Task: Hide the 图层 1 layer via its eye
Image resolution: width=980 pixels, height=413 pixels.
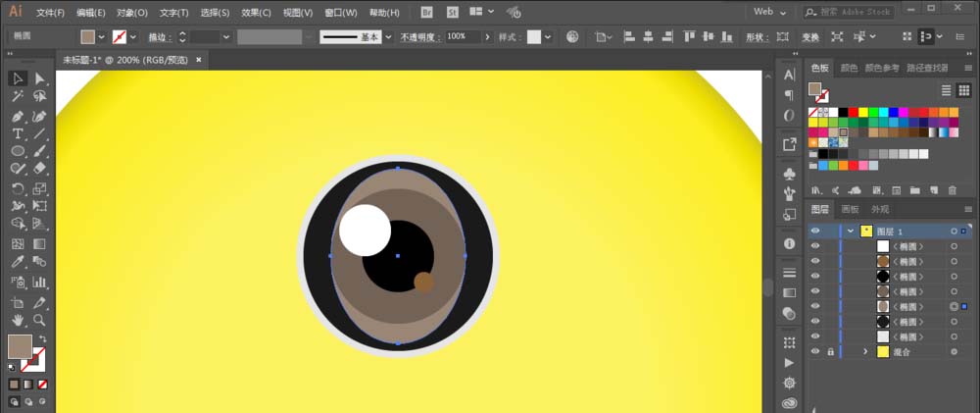Action: coord(815,231)
